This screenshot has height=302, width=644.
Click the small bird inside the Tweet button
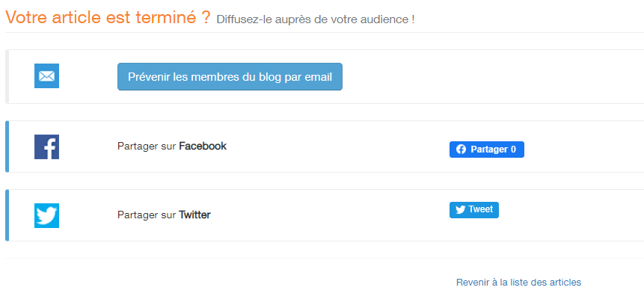pos(461,209)
